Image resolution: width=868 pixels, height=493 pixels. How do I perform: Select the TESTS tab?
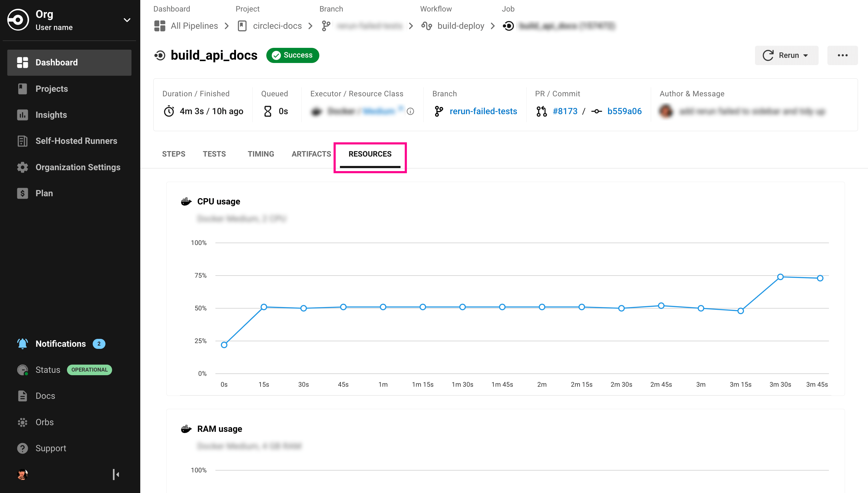[214, 154]
